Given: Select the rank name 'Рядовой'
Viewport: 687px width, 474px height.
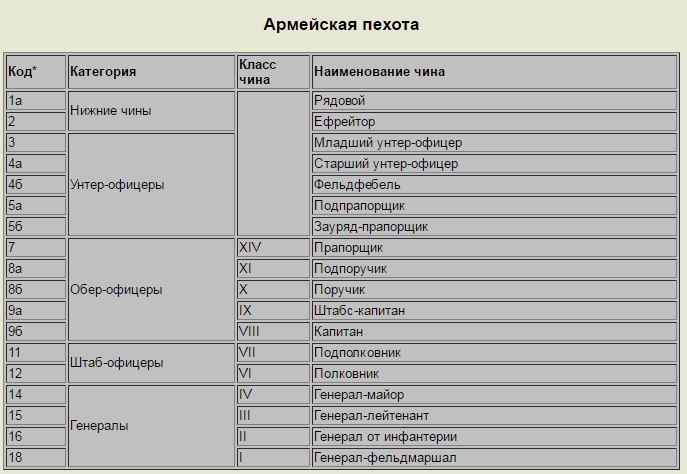Looking at the screenshot, I should 494,101.
